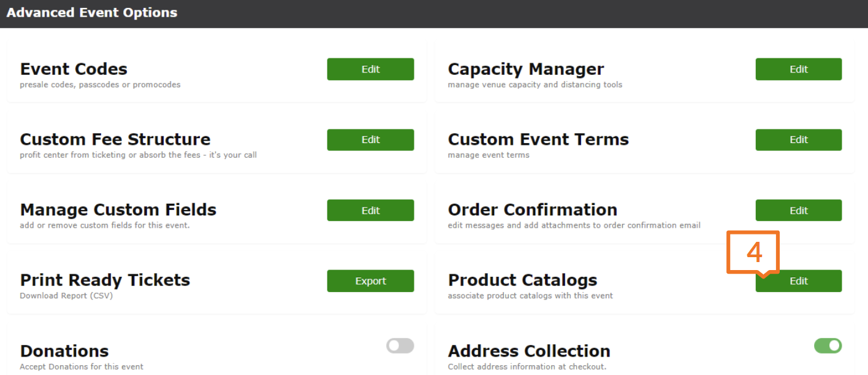Click the Advanced Event Options title
868x375 pixels.
coord(92,13)
